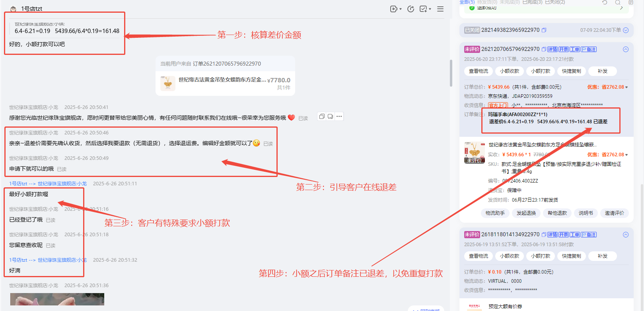Click the 备注 flag tag on order 2621207065796922970
This screenshot has height=311, width=644.
589,49
